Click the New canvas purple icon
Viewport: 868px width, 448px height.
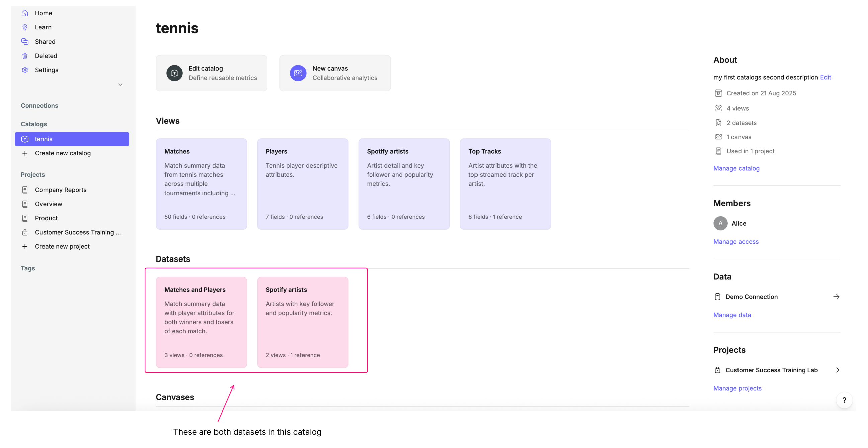(x=298, y=73)
